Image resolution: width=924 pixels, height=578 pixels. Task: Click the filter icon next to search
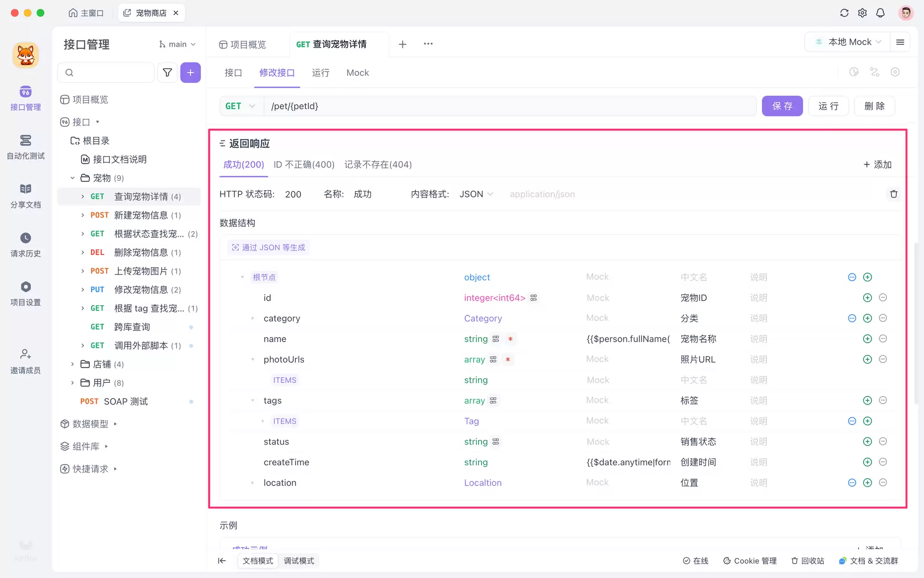[x=167, y=73]
